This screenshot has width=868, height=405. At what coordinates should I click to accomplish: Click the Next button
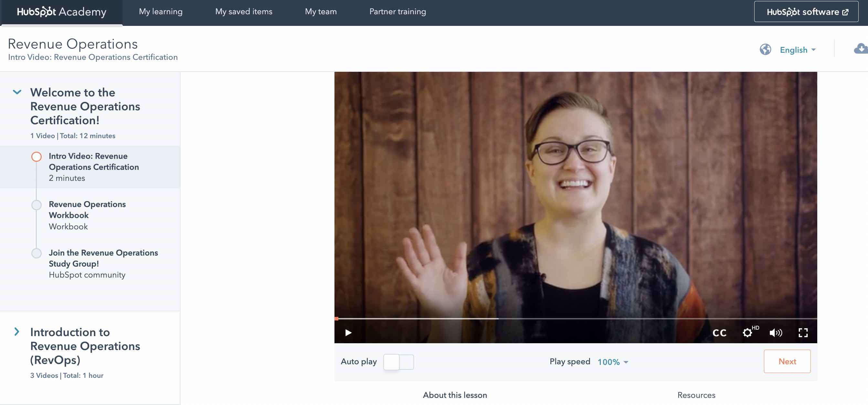pyautogui.click(x=788, y=361)
